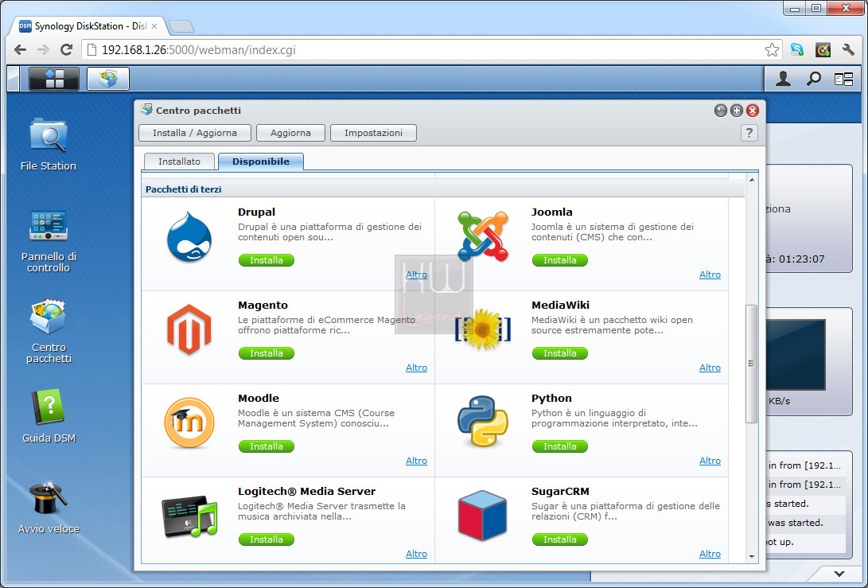
Task: Install the MediaWiki package
Action: pos(559,353)
